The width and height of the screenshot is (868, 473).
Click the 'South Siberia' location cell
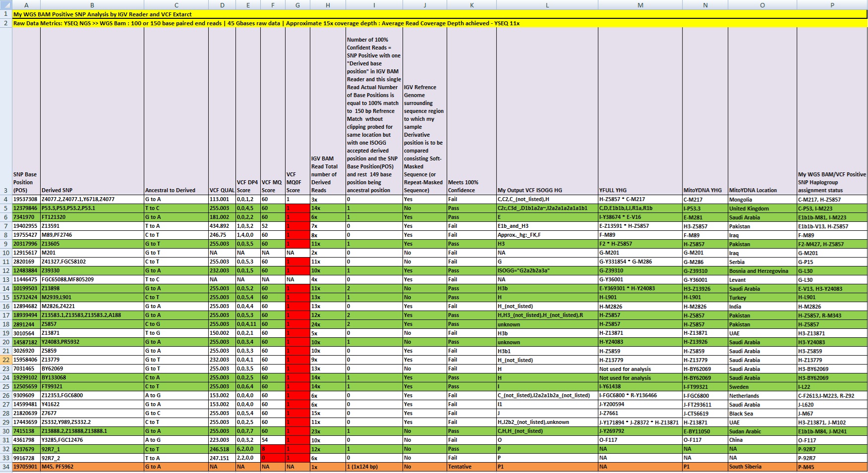click(762, 467)
